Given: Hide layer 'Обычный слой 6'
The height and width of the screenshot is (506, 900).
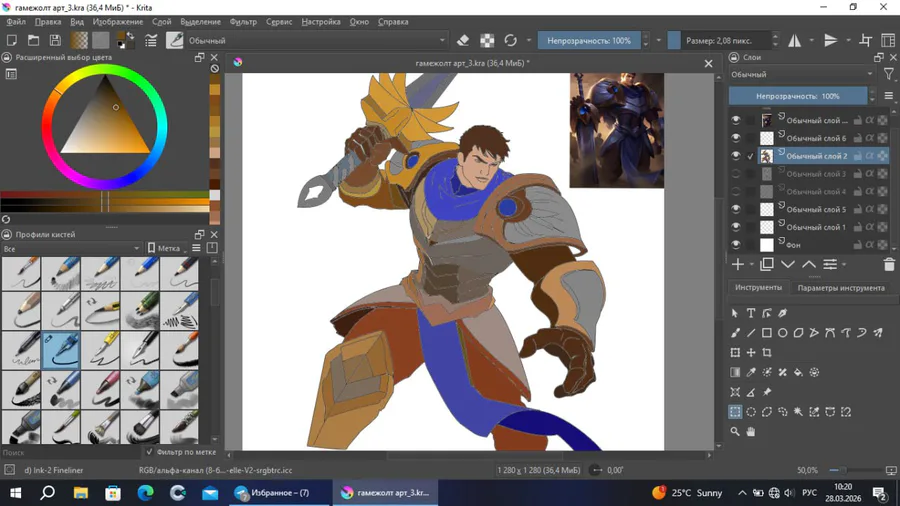Looking at the screenshot, I should click(736, 138).
